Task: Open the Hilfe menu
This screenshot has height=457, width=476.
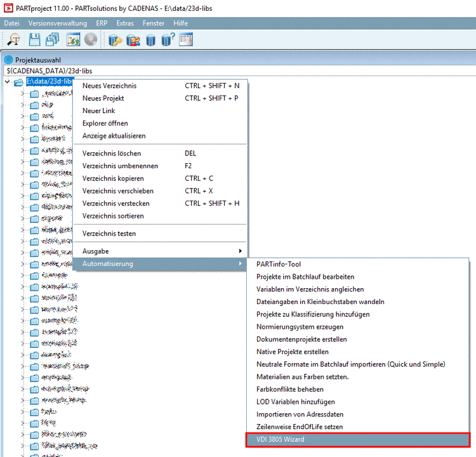Action: (x=180, y=23)
